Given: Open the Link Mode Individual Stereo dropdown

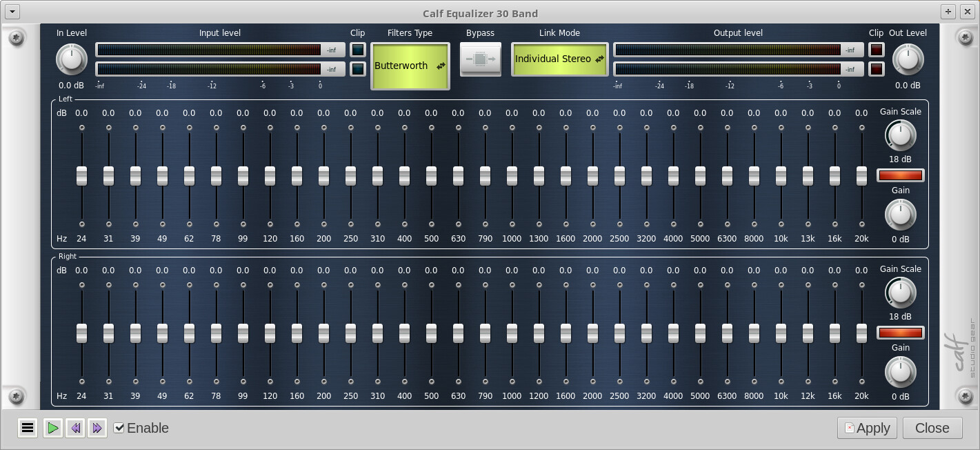Looking at the screenshot, I should [559, 59].
